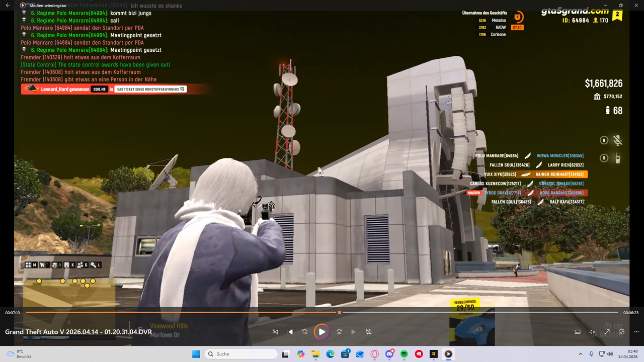Click the ammo counter showing 68
Image resolution: width=644 pixels, height=362 pixels.
[614, 111]
